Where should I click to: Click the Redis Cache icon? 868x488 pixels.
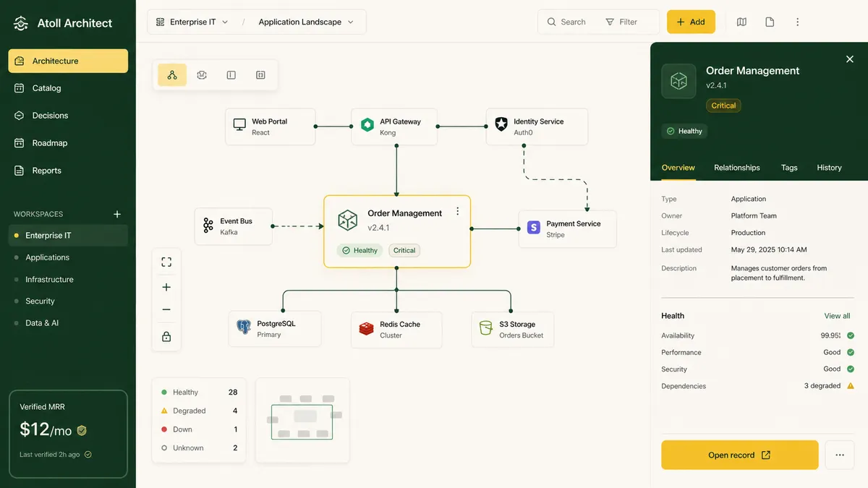pyautogui.click(x=366, y=328)
